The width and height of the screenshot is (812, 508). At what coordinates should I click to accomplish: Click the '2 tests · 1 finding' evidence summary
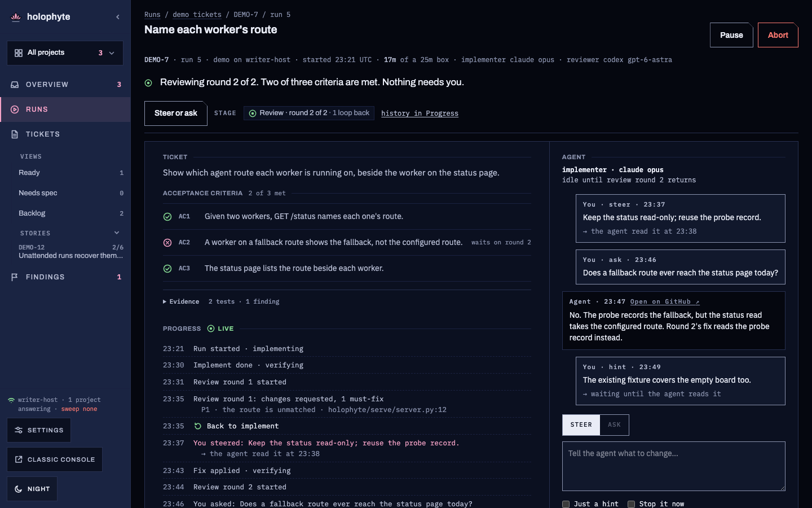244,302
